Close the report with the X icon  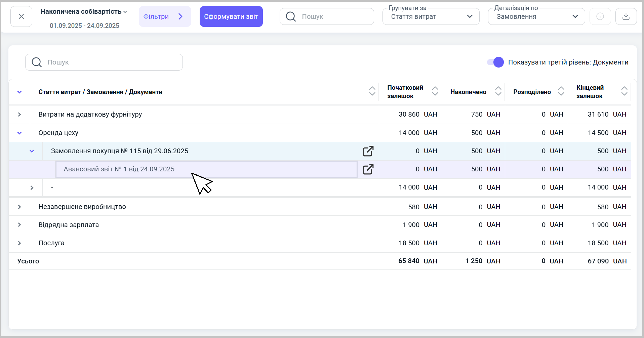point(21,16)
